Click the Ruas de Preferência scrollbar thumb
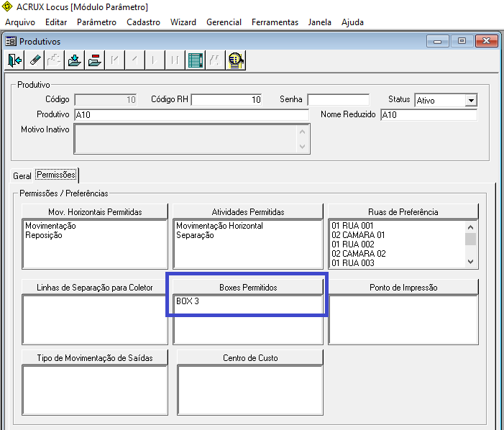504x430 pixels. click(x=471, y=239)
